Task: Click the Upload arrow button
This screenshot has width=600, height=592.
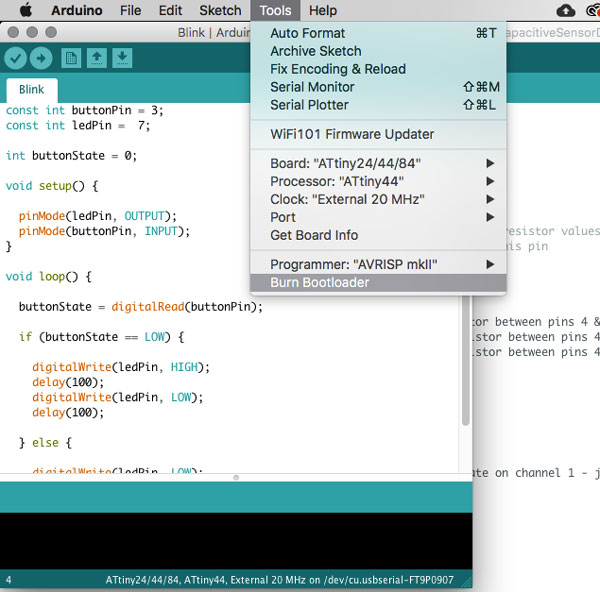Action: tap(41, 58)
